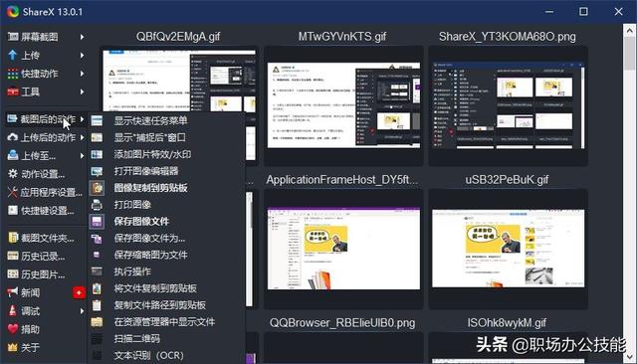Toggle the icon beside 在资源管理器中显示文件
This screenshot has width=637, height=364.
point(97,322)
